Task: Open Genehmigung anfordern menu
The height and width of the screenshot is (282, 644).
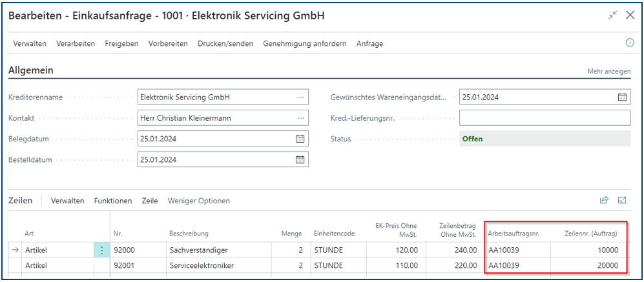Action: pyautogui.click(x=305, y=43)
